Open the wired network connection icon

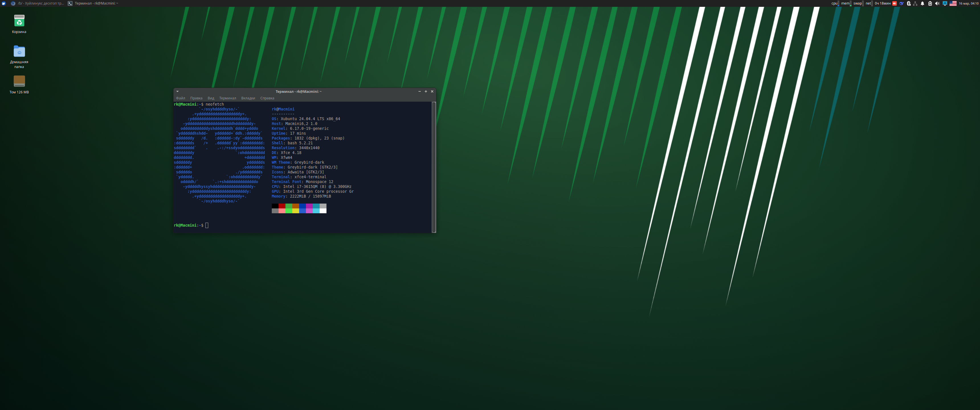pos(915,3)
